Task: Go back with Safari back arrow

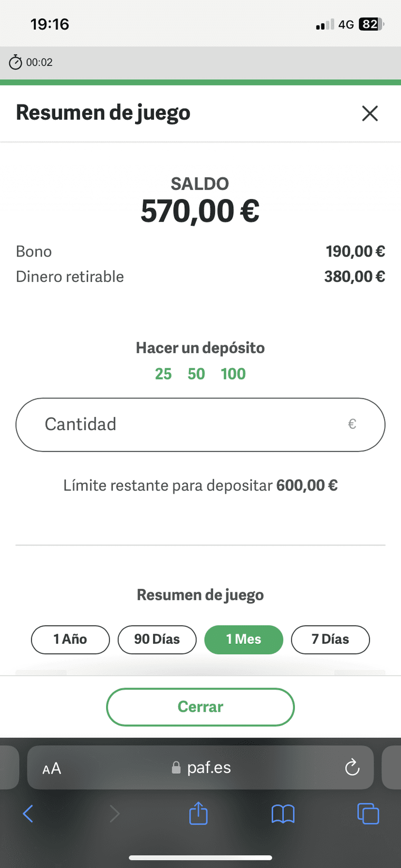Action: tap(28, 814)
